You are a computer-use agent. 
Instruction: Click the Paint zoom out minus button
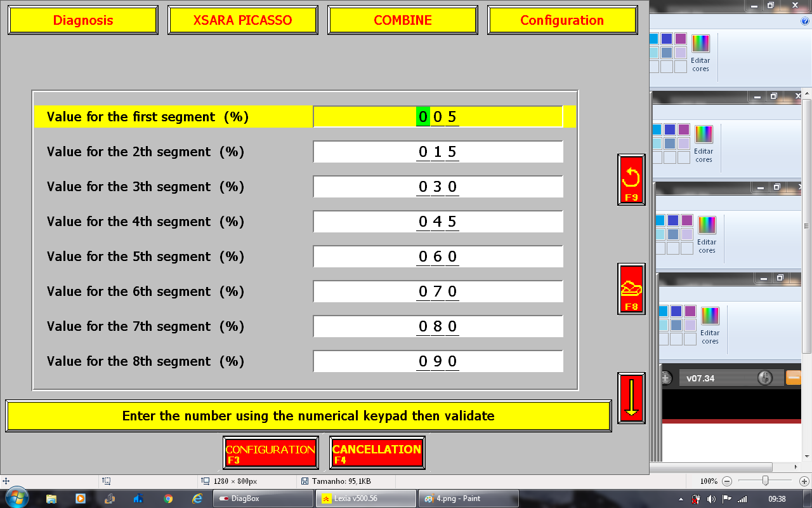(x=727, y=481)
